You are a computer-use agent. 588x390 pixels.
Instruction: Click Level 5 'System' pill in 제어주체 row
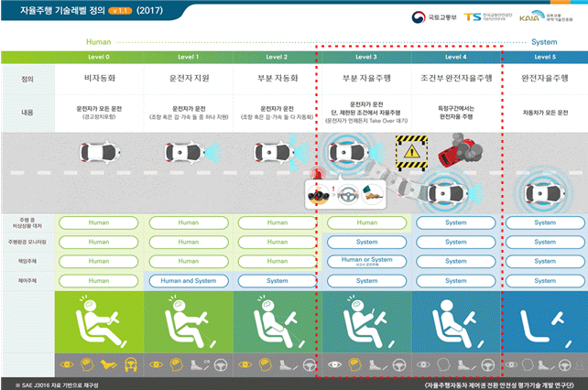(545, 281)
